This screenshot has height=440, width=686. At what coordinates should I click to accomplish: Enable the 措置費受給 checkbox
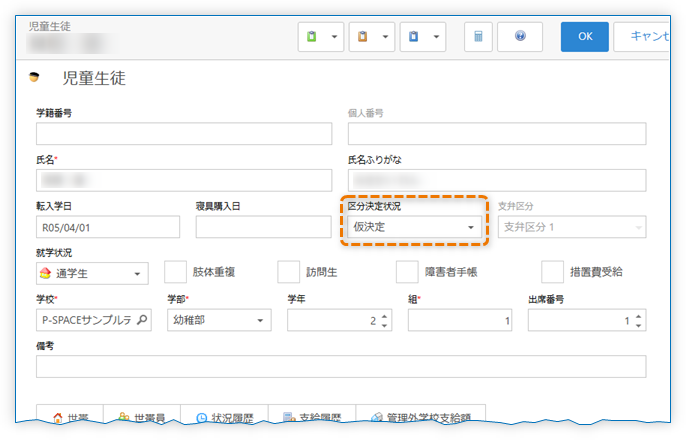[552, 272]
